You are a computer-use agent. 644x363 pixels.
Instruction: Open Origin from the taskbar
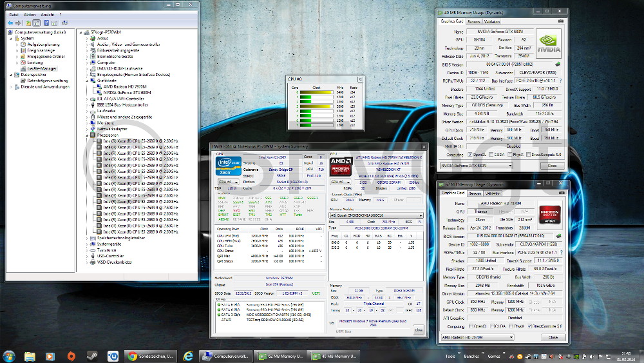pyautogui.click(x=71, y=356)
